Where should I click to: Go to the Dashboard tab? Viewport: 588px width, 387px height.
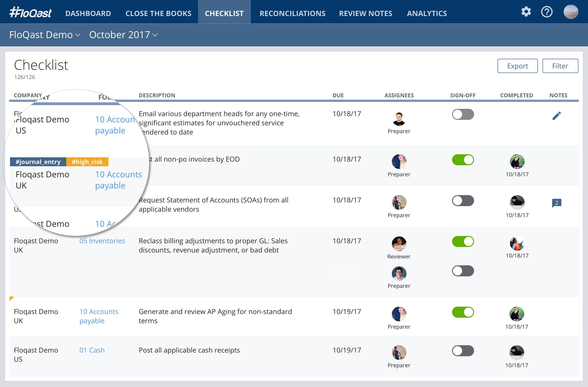tap(88, 13)
